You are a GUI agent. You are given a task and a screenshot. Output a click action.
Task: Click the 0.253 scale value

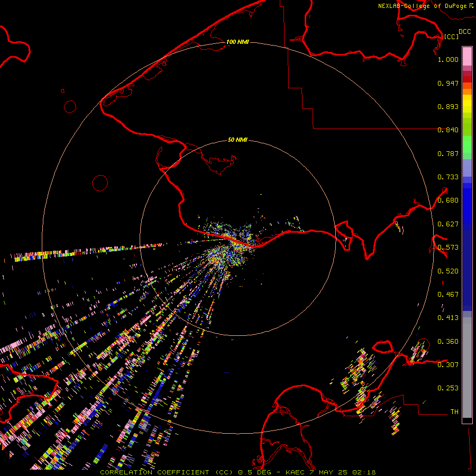click(x=448, y=388)
